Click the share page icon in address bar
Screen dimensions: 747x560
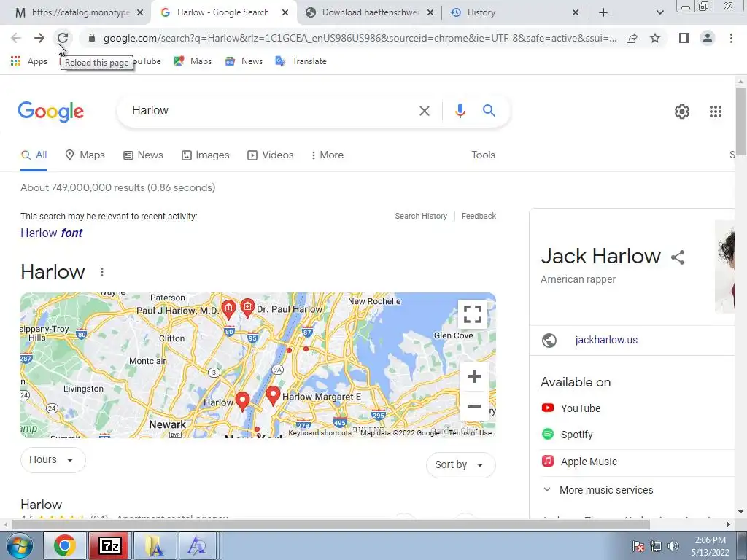(x=632, y=38)
